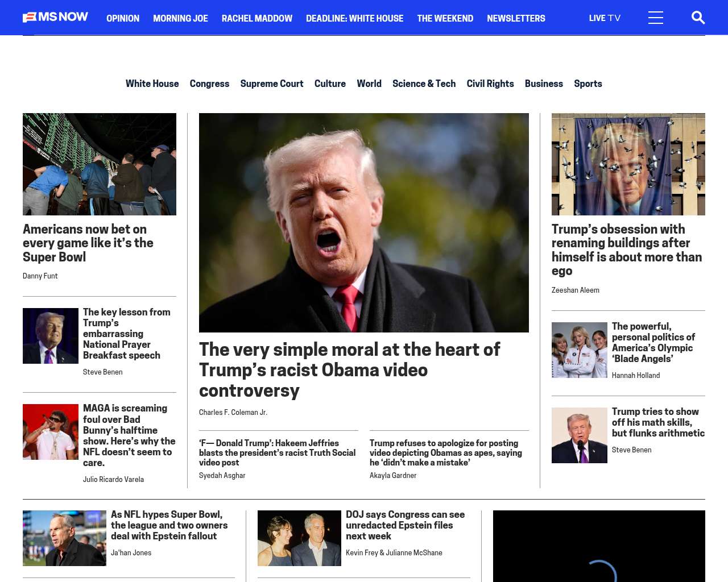Screen dimensions: 728x582
Task: Open the hamburger menu icon
Action: pos(655,18)
